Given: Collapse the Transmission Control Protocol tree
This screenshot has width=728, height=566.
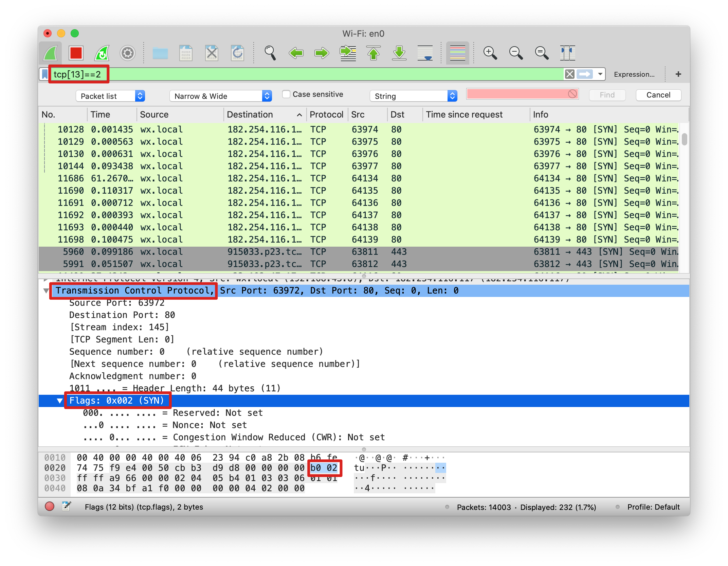Looking at the screenshot, I should 46,291.
